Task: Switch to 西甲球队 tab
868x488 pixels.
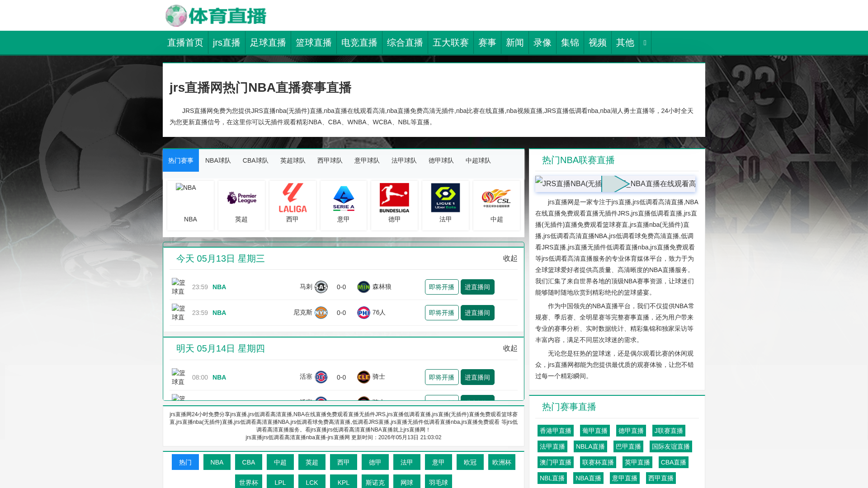Action: 330,160
